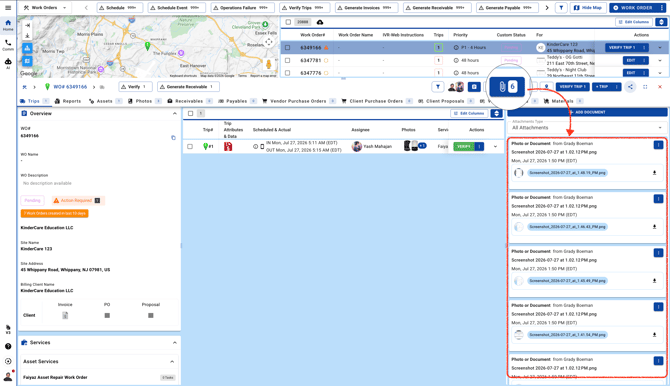Click the cloud download icon above table
This screenshot has width=670, height=386.
tap(320, 22)
